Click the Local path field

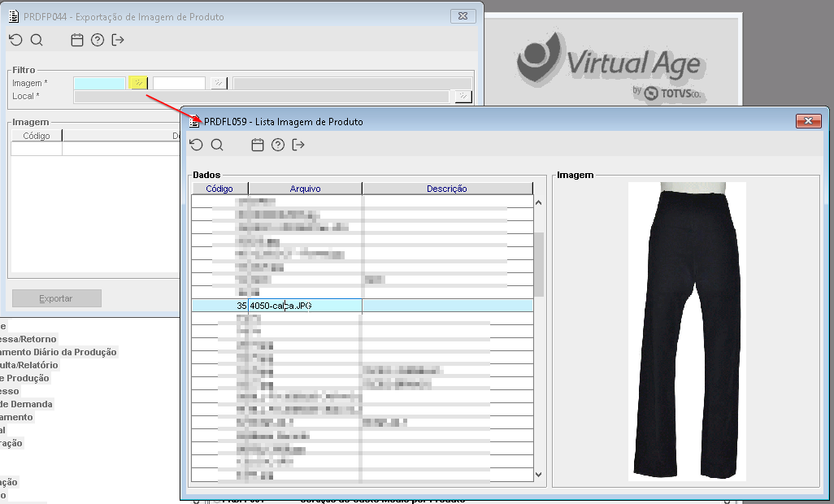click(x=261, y=96)
